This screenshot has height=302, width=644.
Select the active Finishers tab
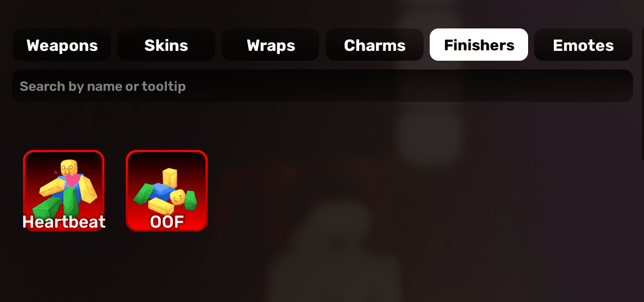tap(479, 45)
